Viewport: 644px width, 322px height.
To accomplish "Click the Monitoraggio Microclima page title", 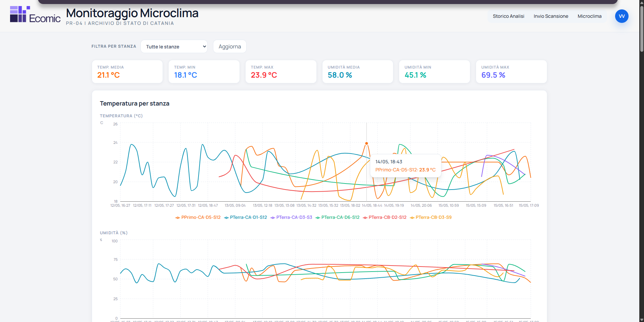I will (x=132, y=13).
